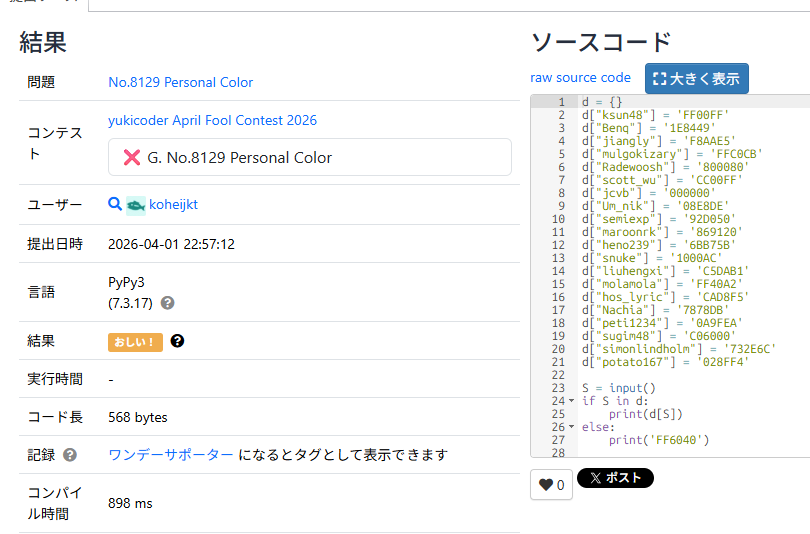Click code line d["liuhengxi"] = 'C5DAB1'

665,271
